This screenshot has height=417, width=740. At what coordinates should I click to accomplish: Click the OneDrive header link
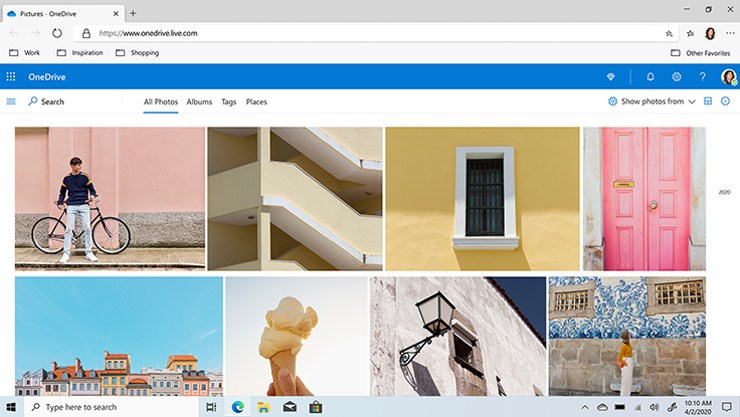tap(47, 77)
